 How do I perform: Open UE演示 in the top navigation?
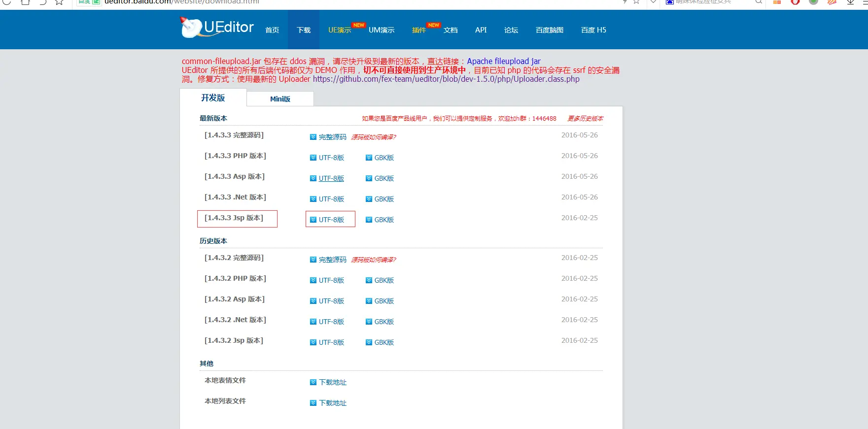click(x=340, y=30)
